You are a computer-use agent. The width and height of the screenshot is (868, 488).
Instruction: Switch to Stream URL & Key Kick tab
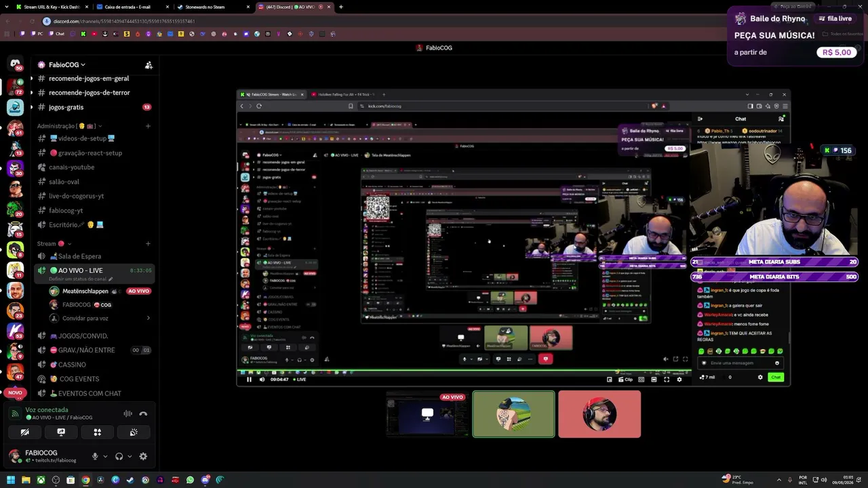(x=52, y=7)
